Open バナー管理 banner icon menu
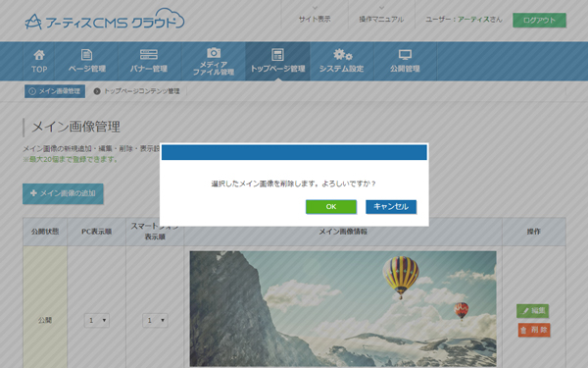 pyautogui.click(x=149, y=61)
